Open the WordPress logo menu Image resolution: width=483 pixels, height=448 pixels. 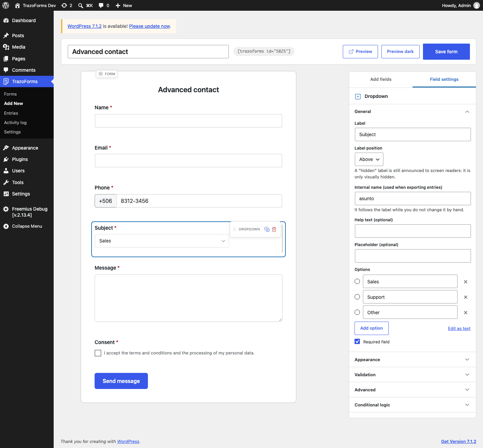[6, 5]
